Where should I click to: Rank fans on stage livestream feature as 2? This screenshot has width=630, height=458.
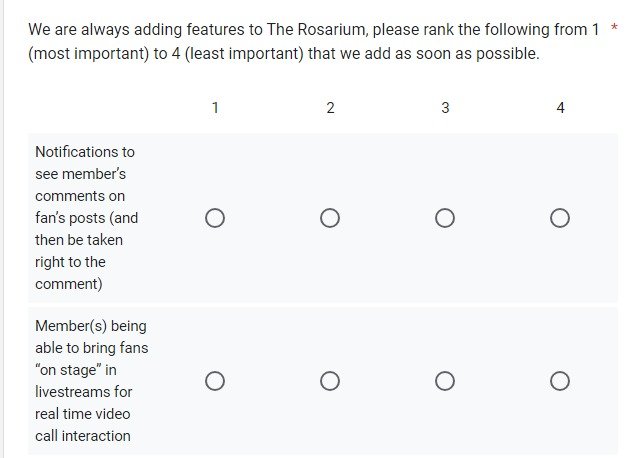(x=330, y=381)
